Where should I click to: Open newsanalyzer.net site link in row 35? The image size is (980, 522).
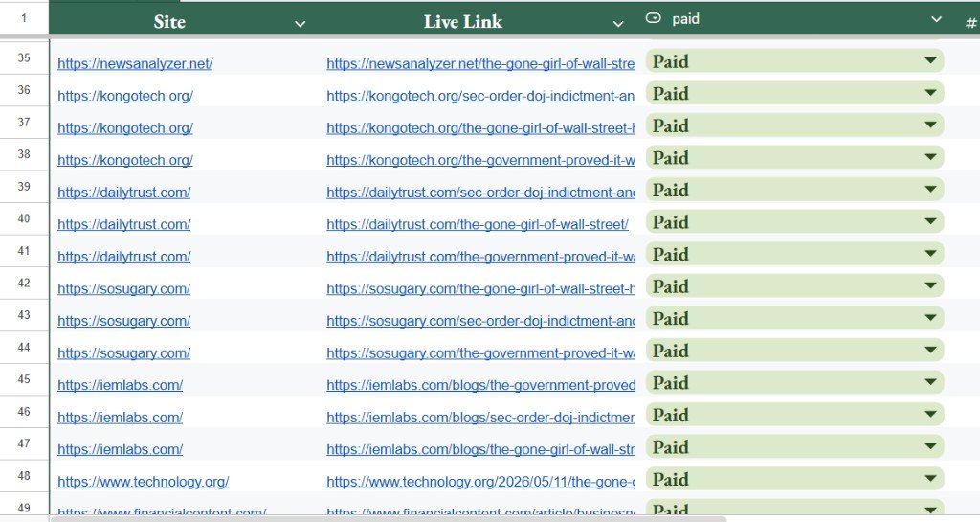(x=135, y=63)
